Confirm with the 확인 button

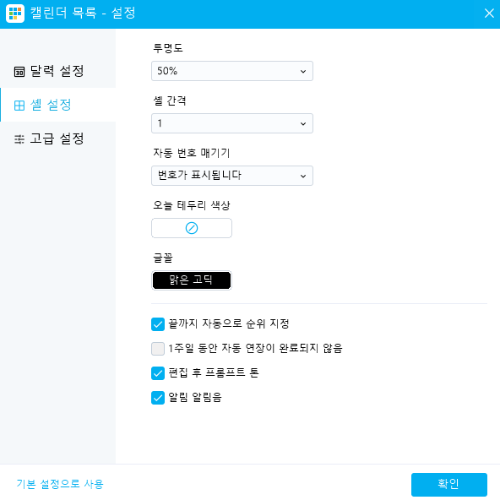(449, 485)
